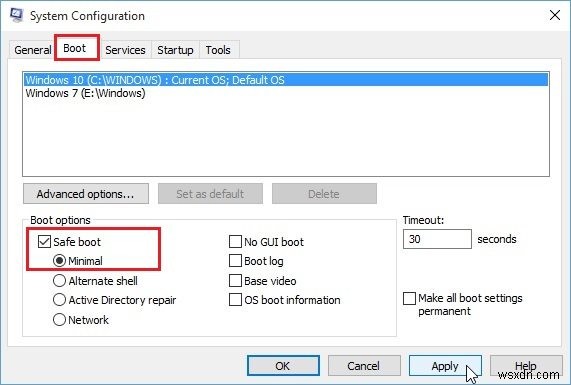Image resolution: width=571 pixels, height=385 pixels.
Task: Enable the Boot log checkbox
Action: 235,261
